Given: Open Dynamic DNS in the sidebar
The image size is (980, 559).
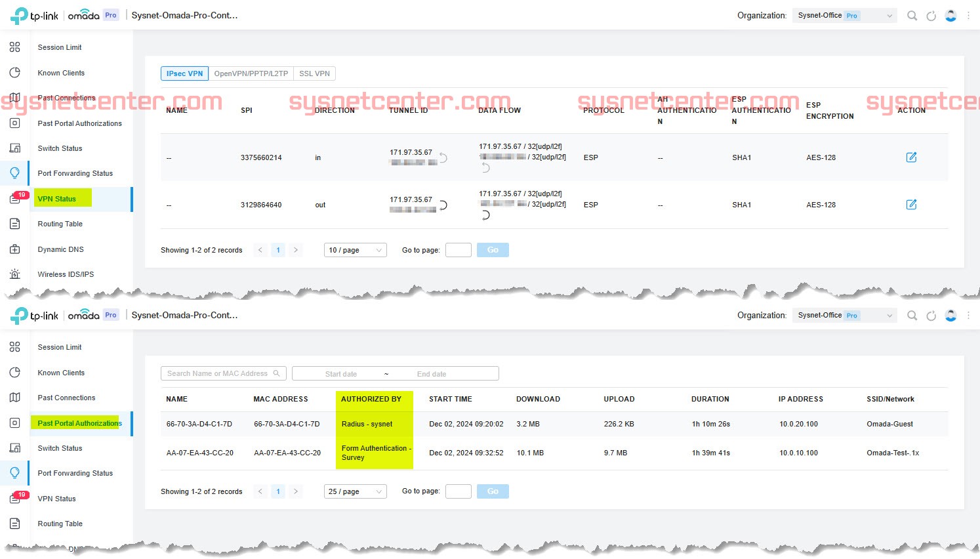Looking at the screenshot, I should coord(60,249).
